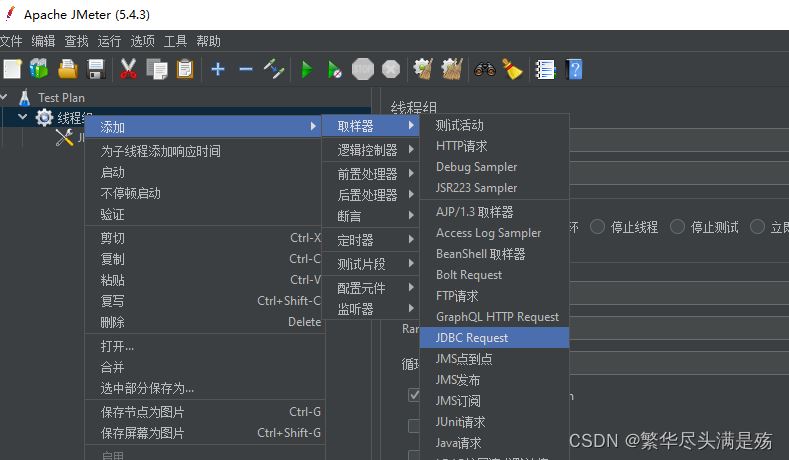Click the Cut scissors toolbar icon
This screenshot has width=789, height=460.
coord(128,69)
